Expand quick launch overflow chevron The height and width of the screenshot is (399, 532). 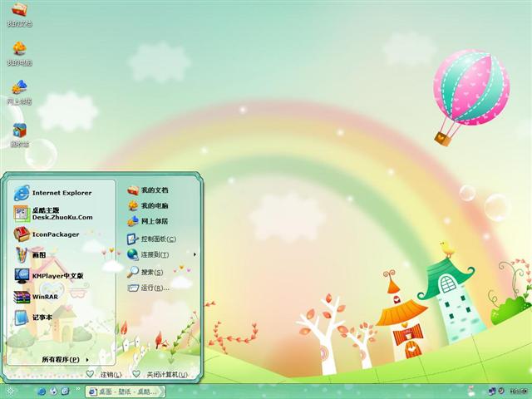(77, 390)
